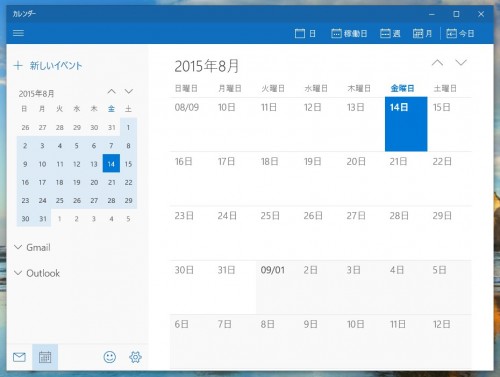Click the 金曜日 column header

[x=402, y=88]
